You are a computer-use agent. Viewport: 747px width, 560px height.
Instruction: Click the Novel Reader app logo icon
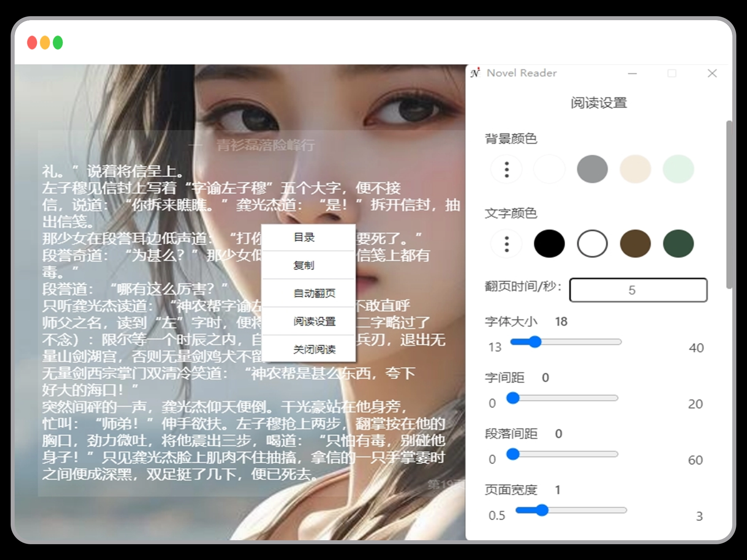coord(475,73)
